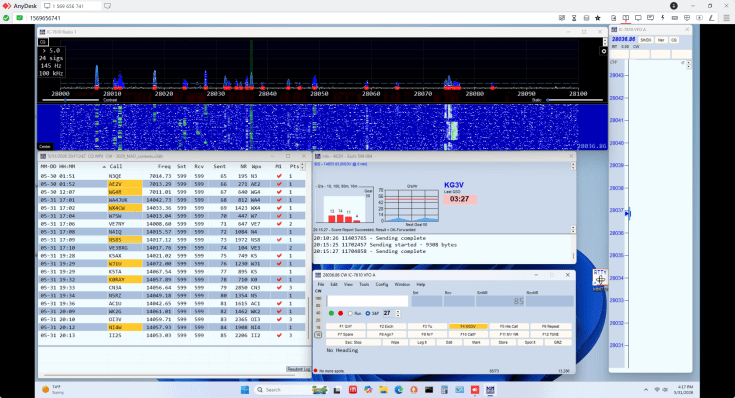Screen dimensions: 735x398
Task: Open Calculator icon on taskbar
Action: [x=444, y=390]
